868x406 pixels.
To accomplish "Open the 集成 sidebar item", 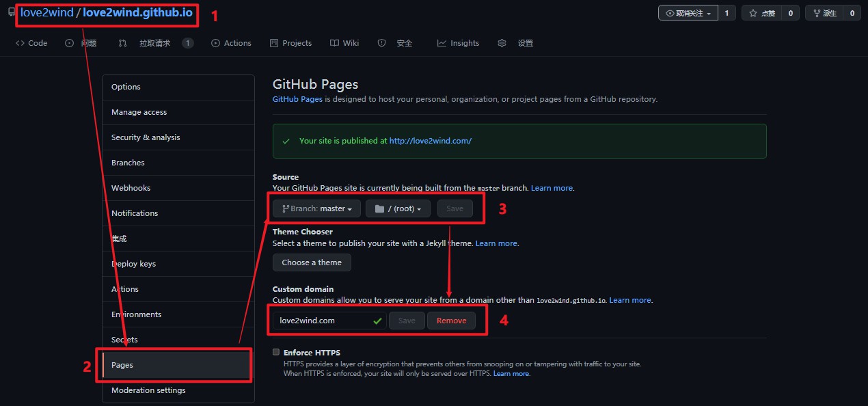I will 178,239.
